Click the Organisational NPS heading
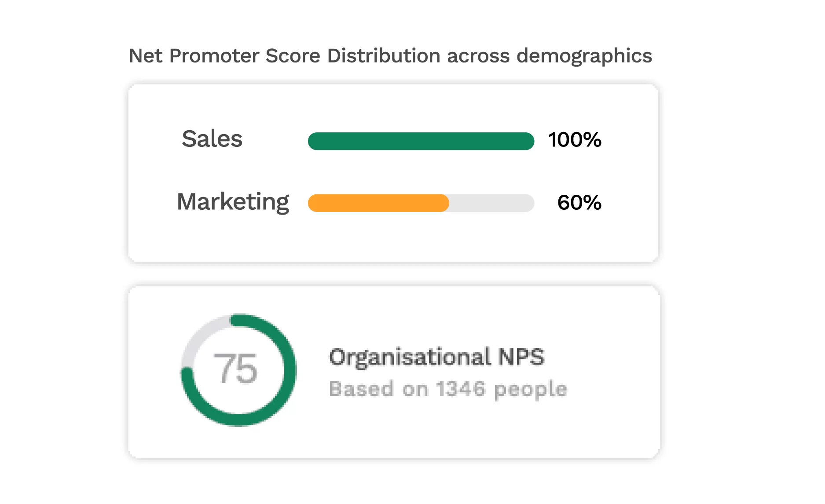 pyautogui.click(x=437, y=357)
